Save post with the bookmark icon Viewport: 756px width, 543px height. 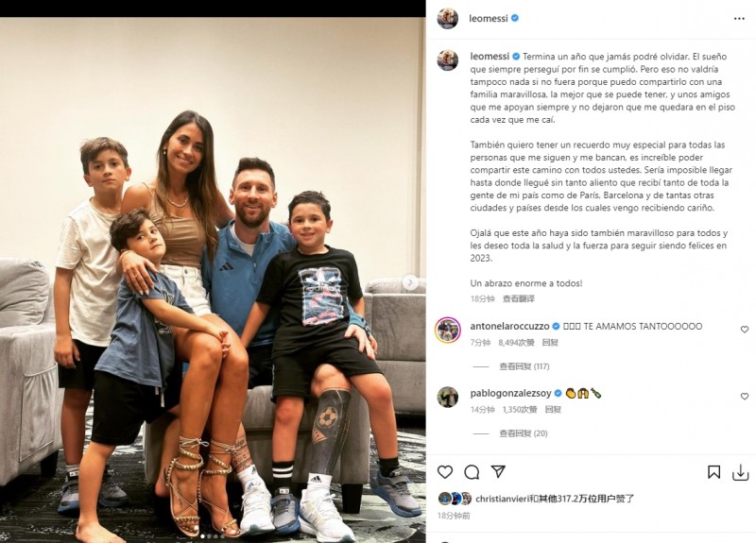pyautogui.click(x=714, y=472)
